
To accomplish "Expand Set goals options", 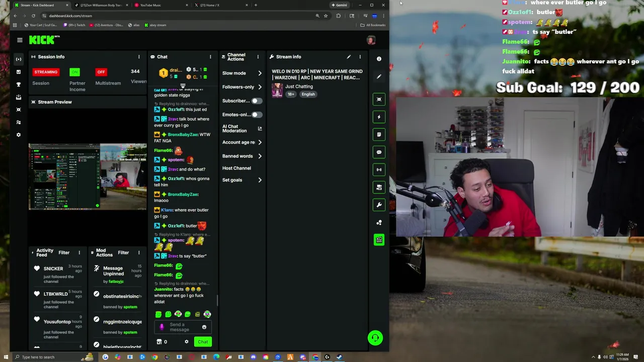I will [x=242, y=180].
